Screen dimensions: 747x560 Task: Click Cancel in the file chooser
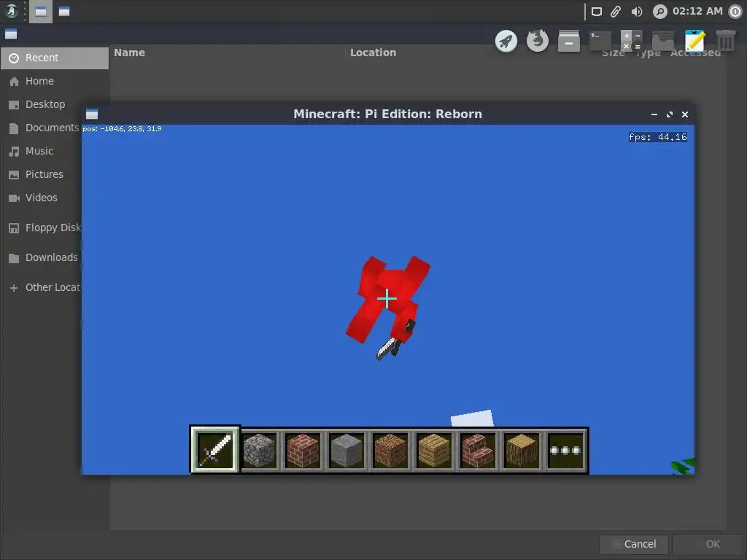click(x=634, y=544)
